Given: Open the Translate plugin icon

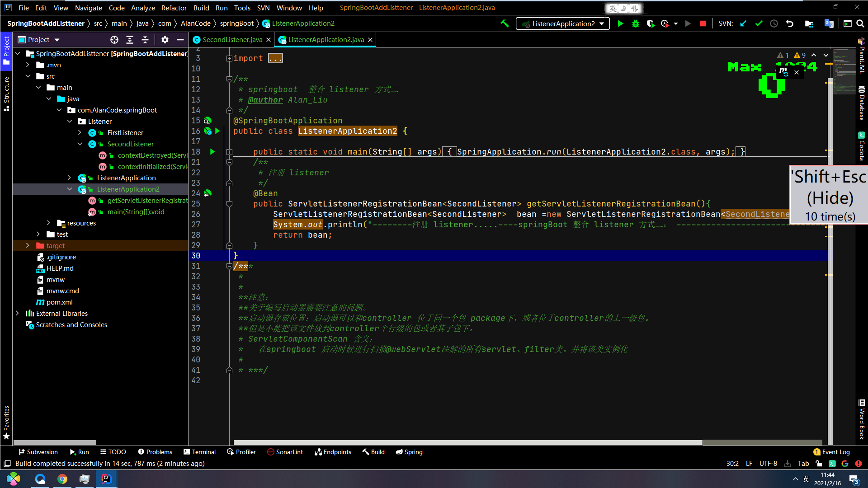Looking at the screenshot, I should coord(829,23).
